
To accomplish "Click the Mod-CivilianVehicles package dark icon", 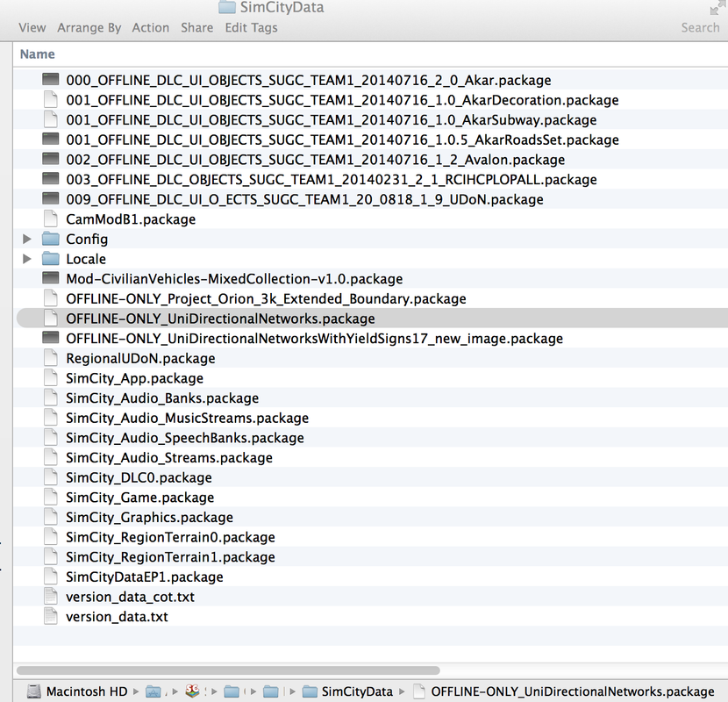I will point(51,278).
